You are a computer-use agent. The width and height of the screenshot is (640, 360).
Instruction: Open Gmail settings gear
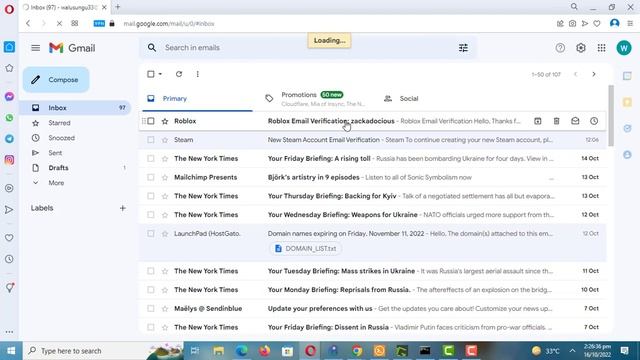click(x=581, y=48)
